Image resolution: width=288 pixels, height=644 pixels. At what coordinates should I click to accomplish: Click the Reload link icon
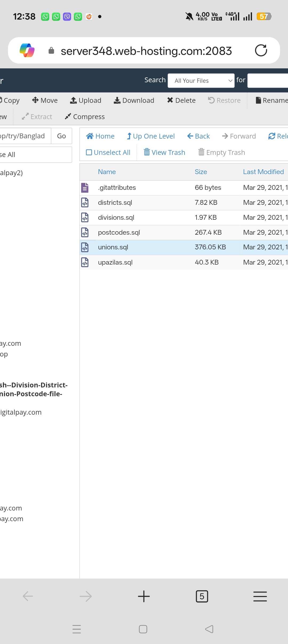click(x=272, y=136)
